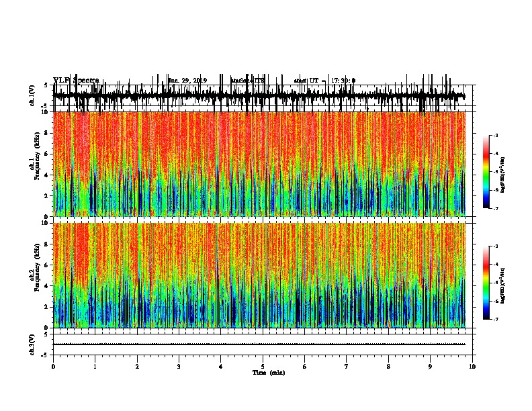Click the 'start UT = 17:30:0' text
Image resolution: width=532 pixels, height=411 pixels.
(x=324, y=81)
